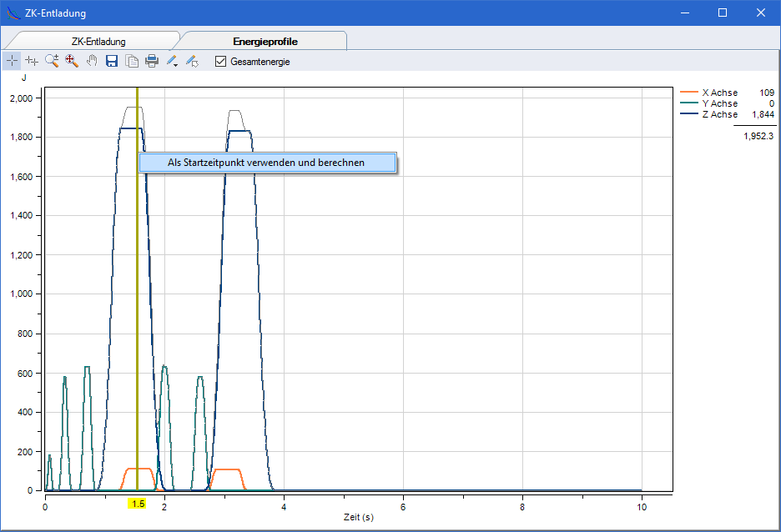The image size is (781, 532).
Task: Save the chart with the floppy disk icon
Action: pos(112,61)
